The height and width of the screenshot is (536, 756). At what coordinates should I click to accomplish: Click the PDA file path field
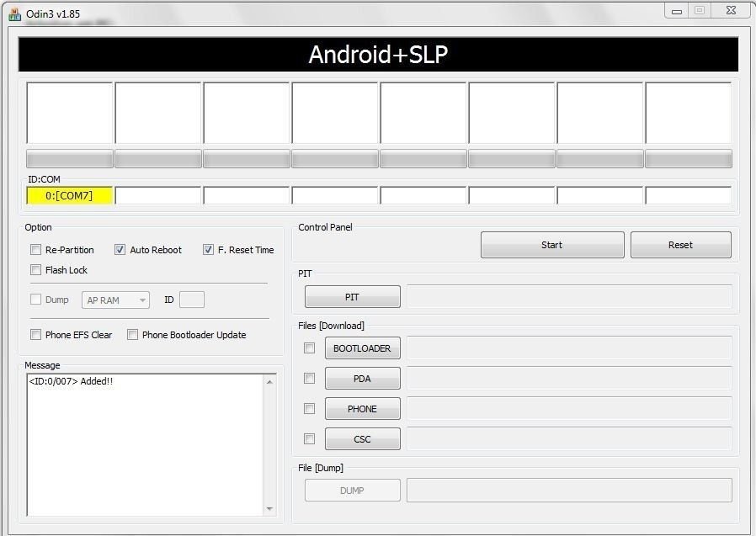(569, 379)
